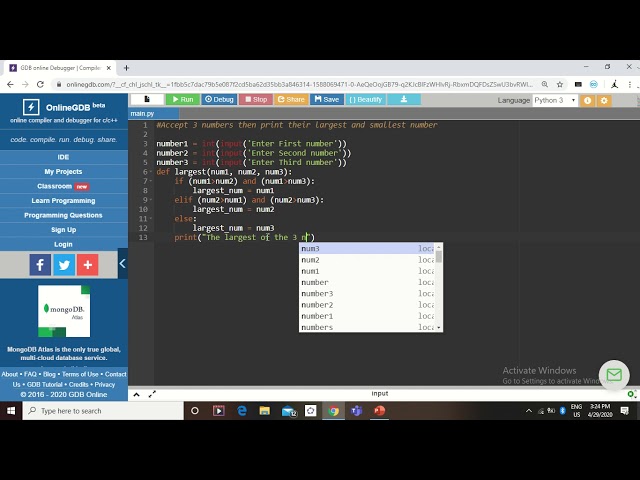The height and width of the screenshot is (480, 640).
Task: Select num2 autocomplete suggestion
Action: (x=367, y=260)
